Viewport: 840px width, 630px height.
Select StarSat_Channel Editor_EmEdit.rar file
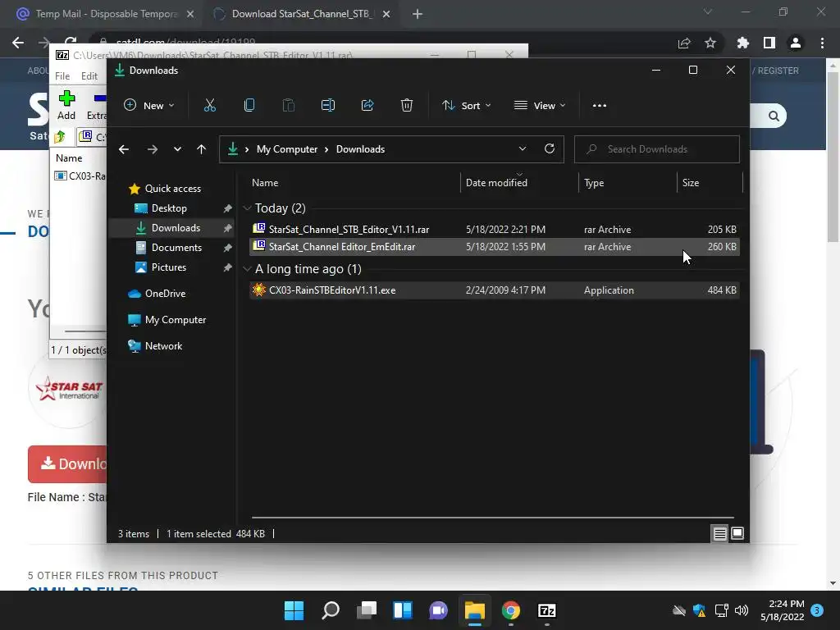pyautogui.click(x=495, y=247)
